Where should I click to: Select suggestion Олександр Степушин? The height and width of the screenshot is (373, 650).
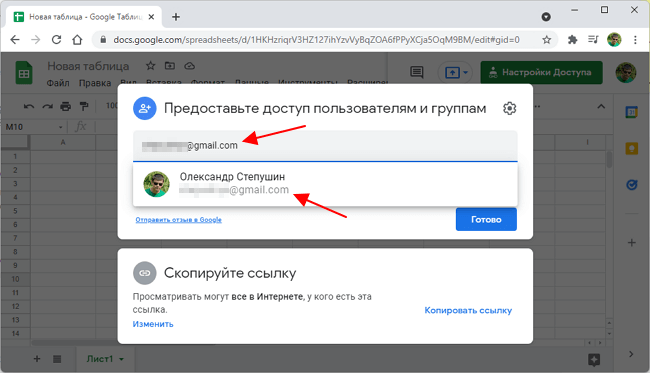pyautogui.click(x=325, y=184)
